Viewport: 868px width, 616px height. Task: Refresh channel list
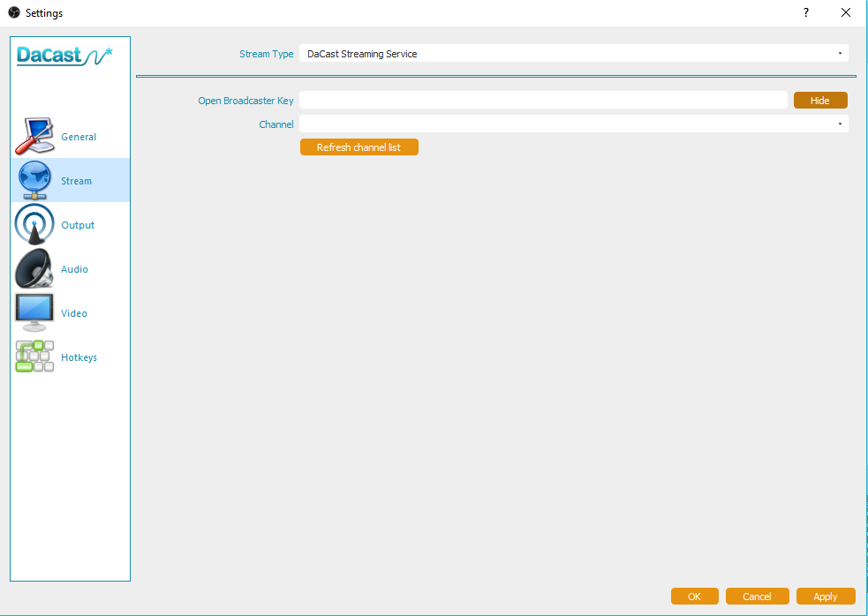point(359,147)
